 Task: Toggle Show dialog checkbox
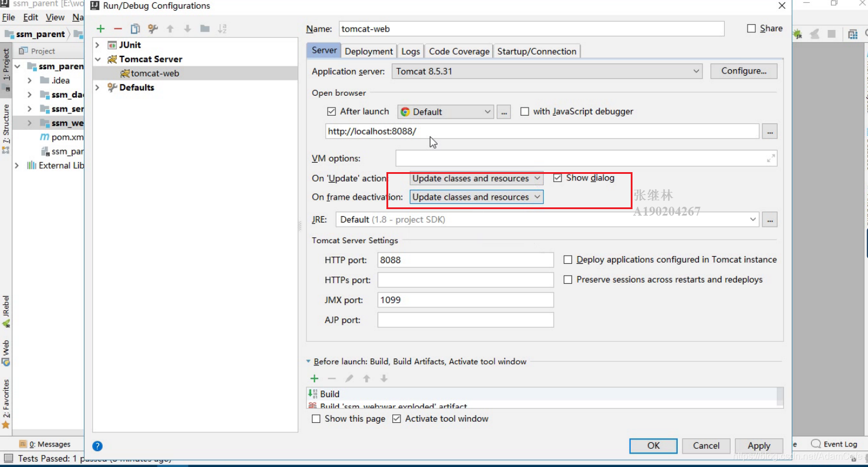558,178
